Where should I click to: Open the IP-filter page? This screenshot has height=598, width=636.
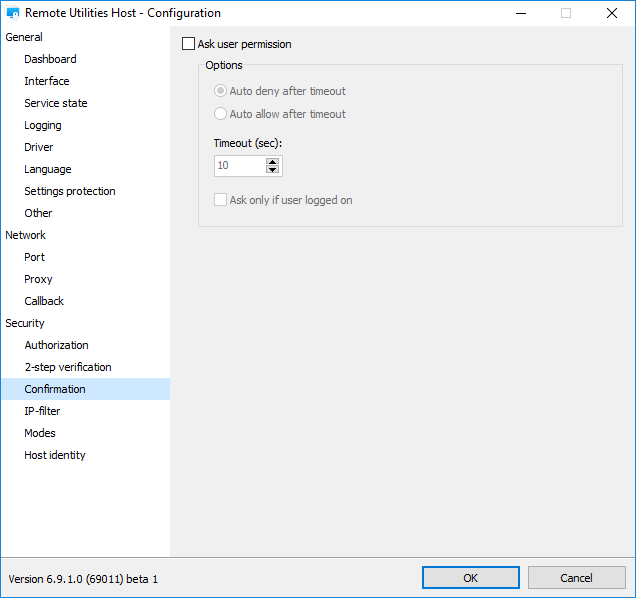tap(42, 411)
